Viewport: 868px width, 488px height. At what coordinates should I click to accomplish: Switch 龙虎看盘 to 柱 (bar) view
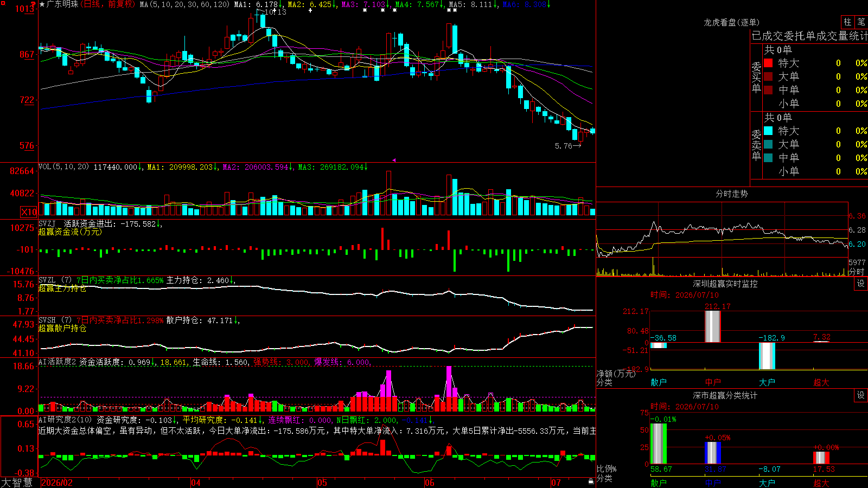click(x=847, y=22)
